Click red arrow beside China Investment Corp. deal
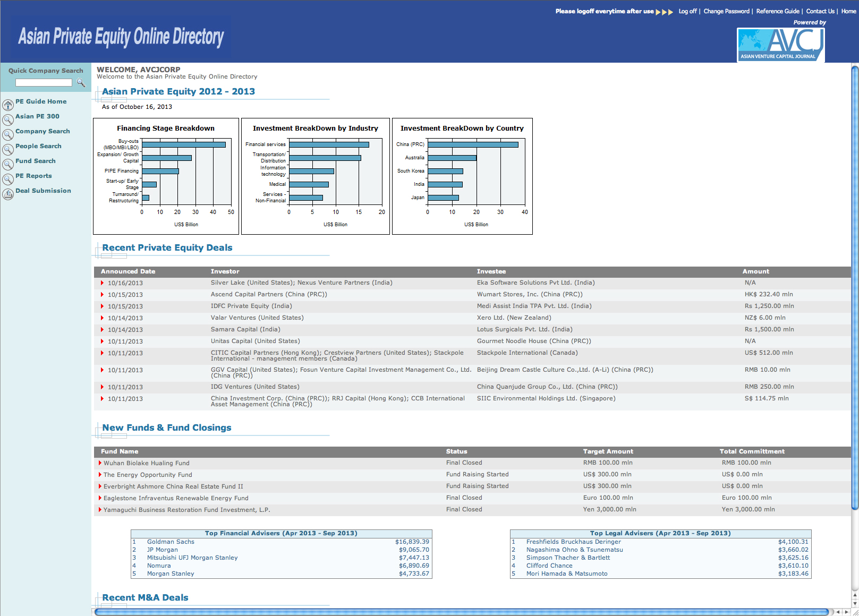The image size is (859, 616). pos(102,399)
